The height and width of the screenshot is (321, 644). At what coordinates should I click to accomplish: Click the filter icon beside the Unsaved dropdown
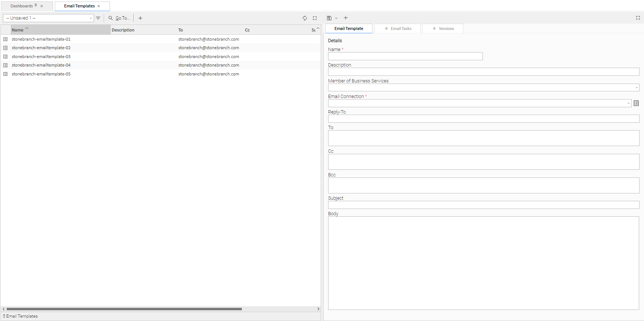98,18
